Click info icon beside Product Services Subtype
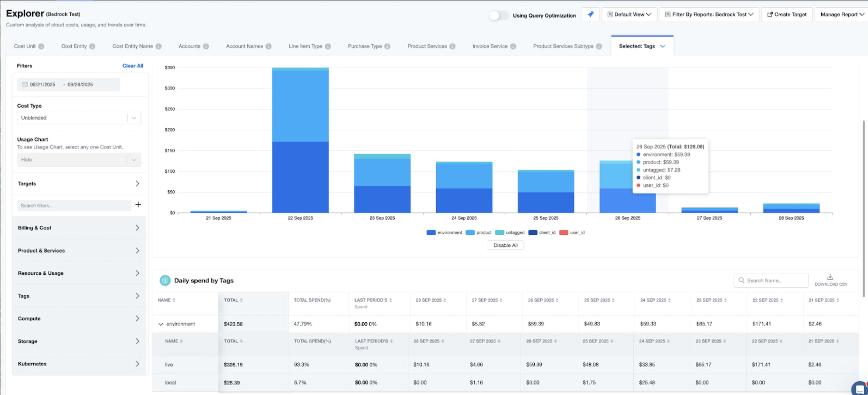Screen dimensions: 868x395 tap(599, 46)
